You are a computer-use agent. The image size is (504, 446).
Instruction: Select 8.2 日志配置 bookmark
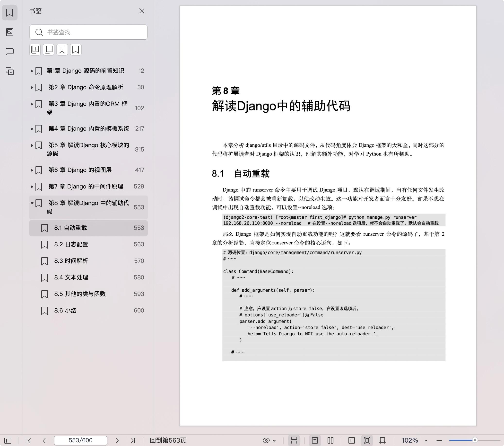(x=88, y=244)
